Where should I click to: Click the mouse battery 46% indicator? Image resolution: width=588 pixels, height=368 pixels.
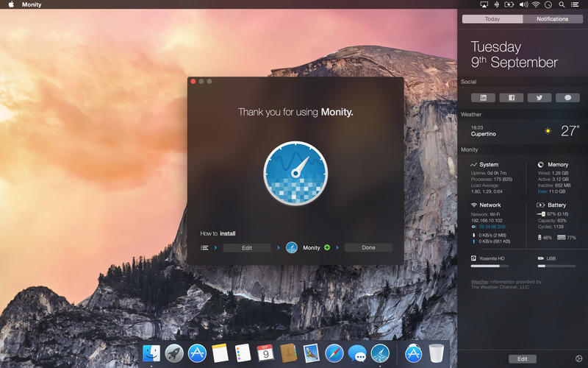(545, 238)
